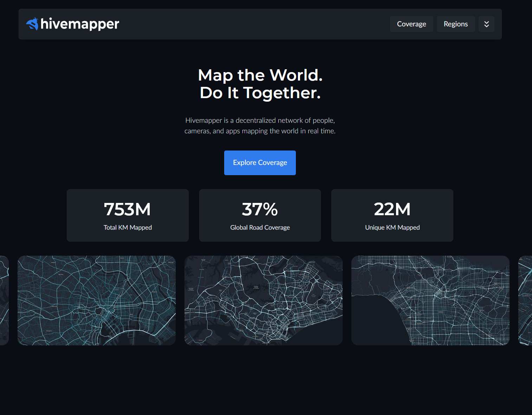This screenshot has height=415, width=532.
Task: Click the 'Global Road Coverage' label
Action: point(260,228)
